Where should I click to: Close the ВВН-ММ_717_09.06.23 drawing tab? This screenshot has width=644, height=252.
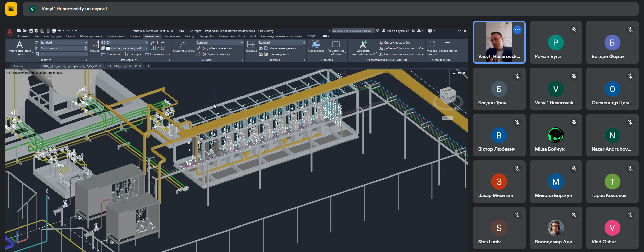(x=140, y=66)
